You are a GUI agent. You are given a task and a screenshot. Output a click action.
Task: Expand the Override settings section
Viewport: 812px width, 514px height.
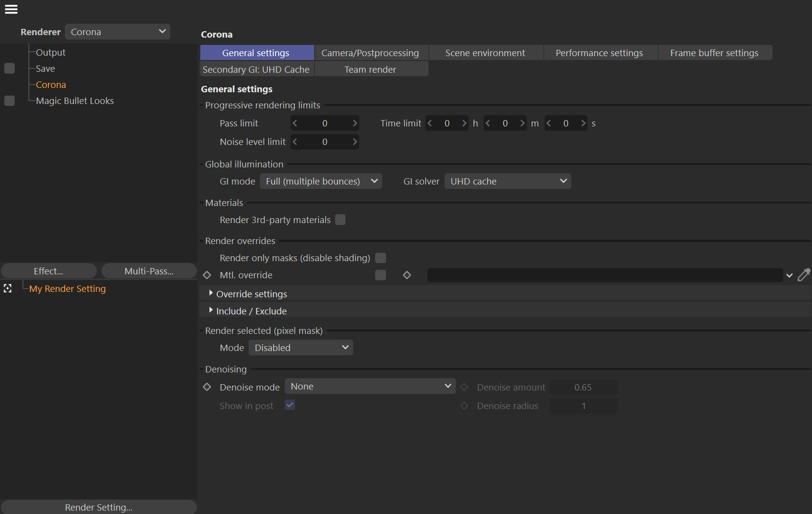211,293
